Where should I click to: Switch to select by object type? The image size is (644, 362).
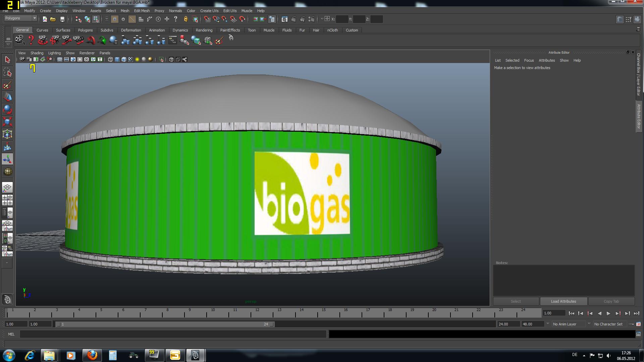[x=87, y=19]
